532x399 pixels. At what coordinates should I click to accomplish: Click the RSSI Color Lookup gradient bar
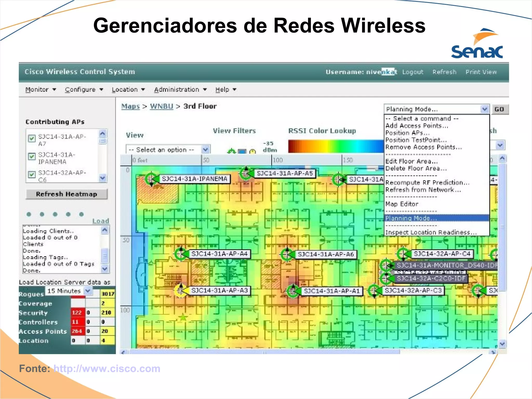pyautogui.click(x=336, y=146)
